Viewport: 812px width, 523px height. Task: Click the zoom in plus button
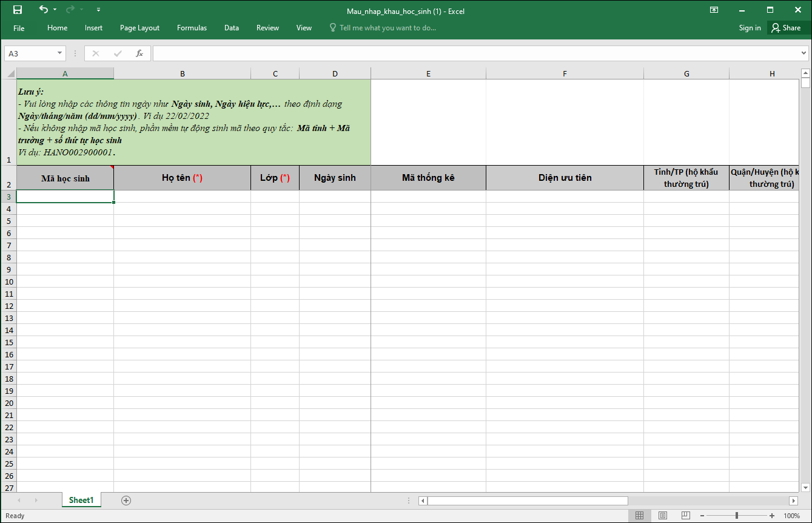click(772, 516)
